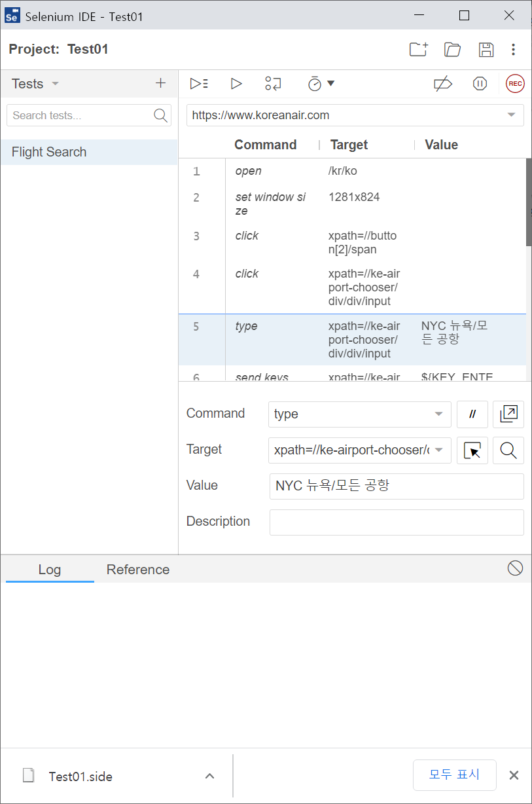532x804 pixels.
Task: Toggle disable breakpoints icon
Action: (443, 83)
